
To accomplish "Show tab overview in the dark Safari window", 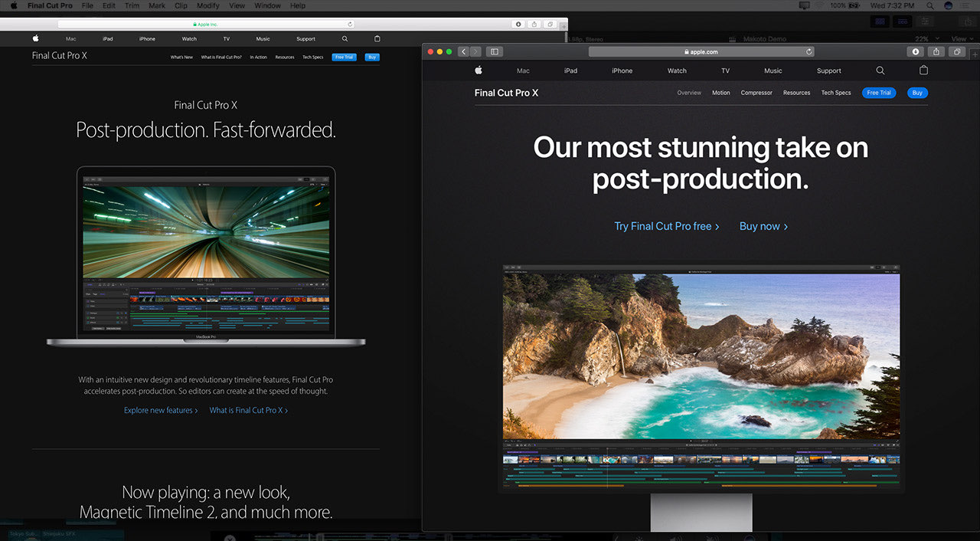I will (x=957, y=51).
